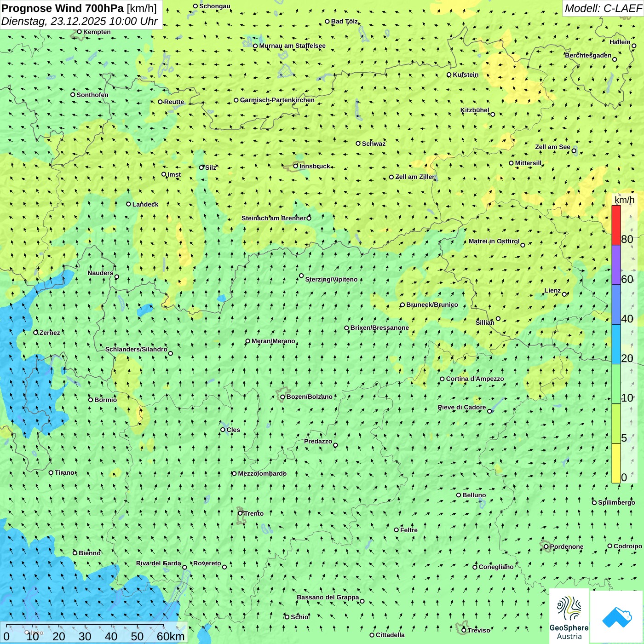Click the Bad Tölz marker
Image resolution: width=644 pixels, height=644 pixels.
coord(327,21)
